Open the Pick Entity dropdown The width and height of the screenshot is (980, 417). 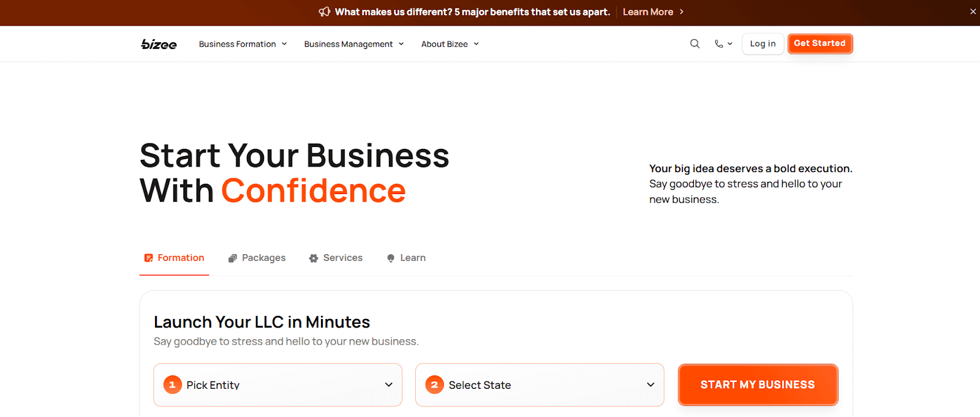[x=277, y=385]
